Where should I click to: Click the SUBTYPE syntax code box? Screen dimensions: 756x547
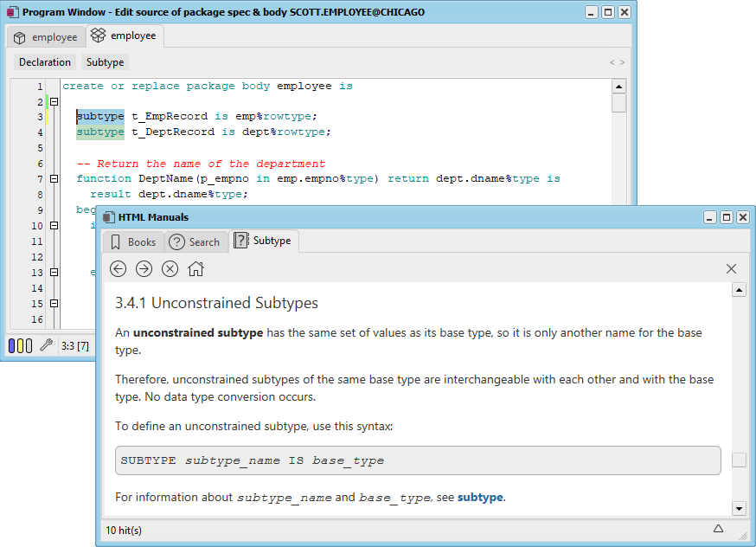pos(418,460)
